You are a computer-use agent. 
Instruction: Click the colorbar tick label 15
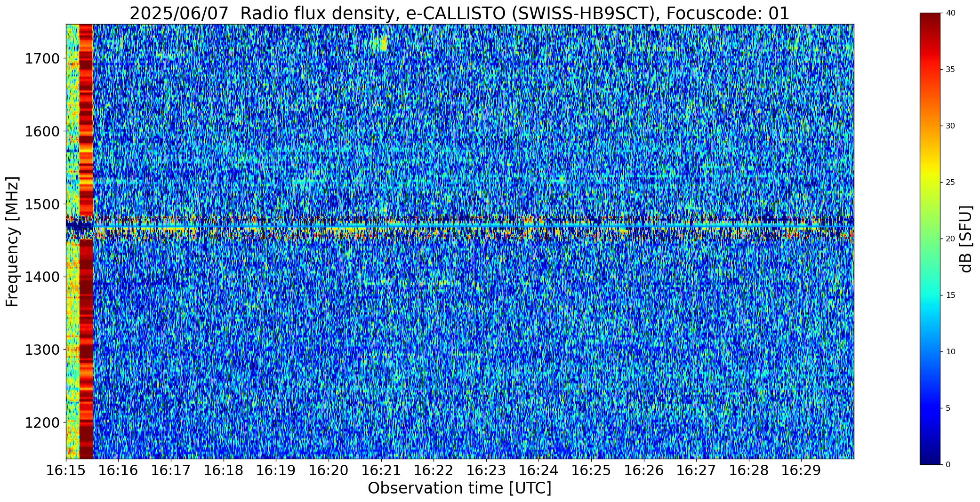tap(950, 295)
